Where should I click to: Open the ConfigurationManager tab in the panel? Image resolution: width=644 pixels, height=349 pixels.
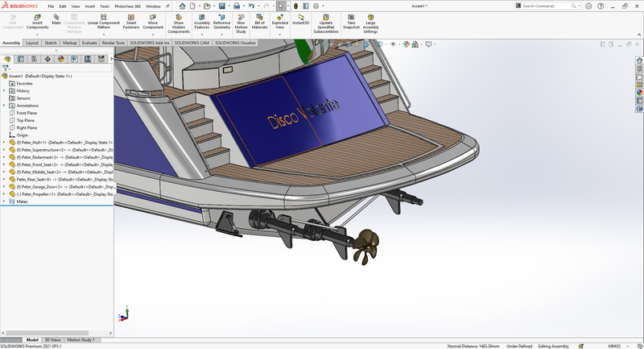pyautogui.click(x=34, y=59)
